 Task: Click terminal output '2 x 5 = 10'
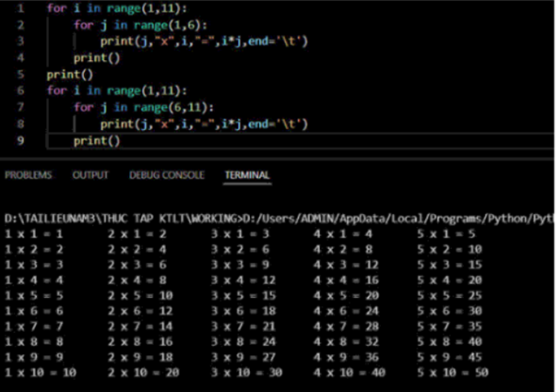pos(140,295)
